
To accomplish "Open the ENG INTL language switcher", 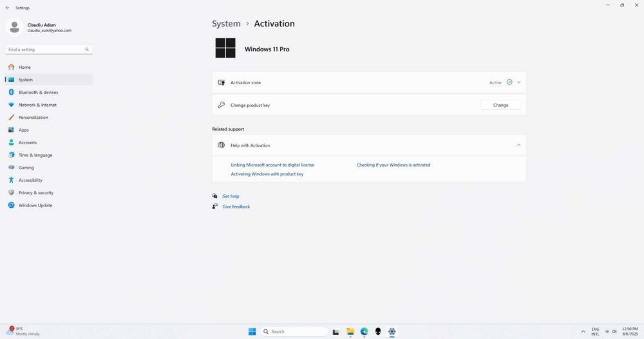I will [x=595, y=332].
